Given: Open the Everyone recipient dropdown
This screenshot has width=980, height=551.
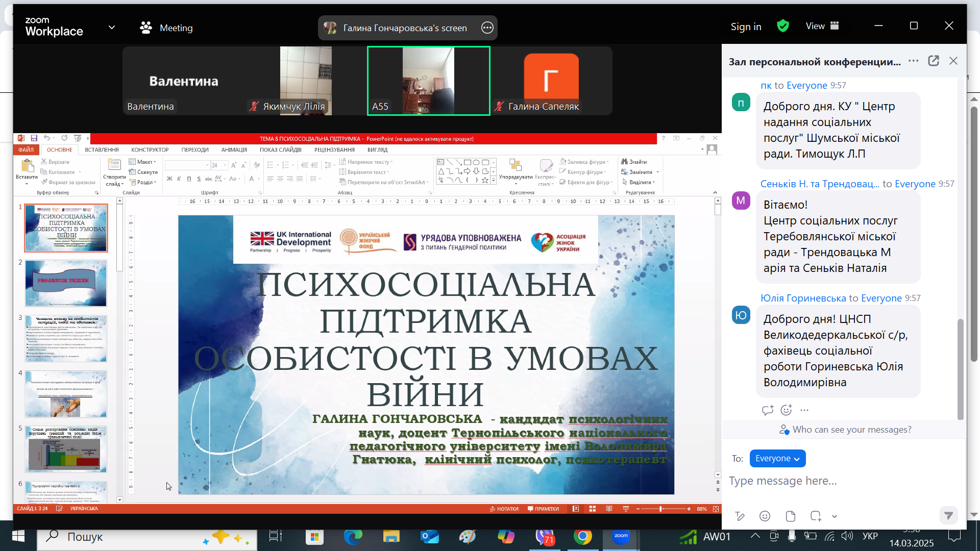Looking at the screenshot, I should click(777, 459).
